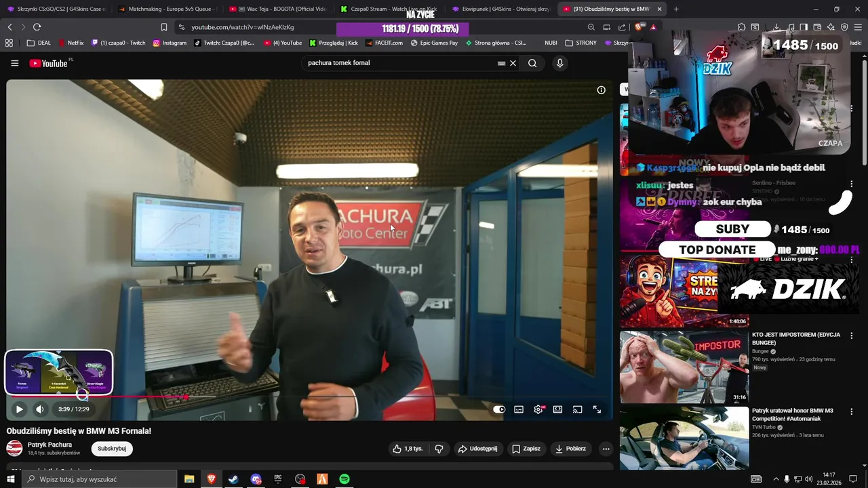Download video with Pobierz button

click(570, 449)
